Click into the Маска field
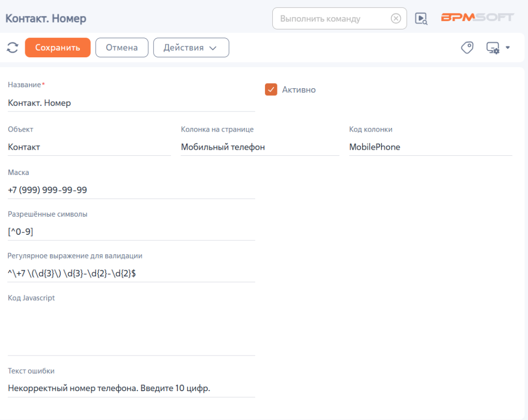Viewport: 528px width, 420px height. pos(131,190)
